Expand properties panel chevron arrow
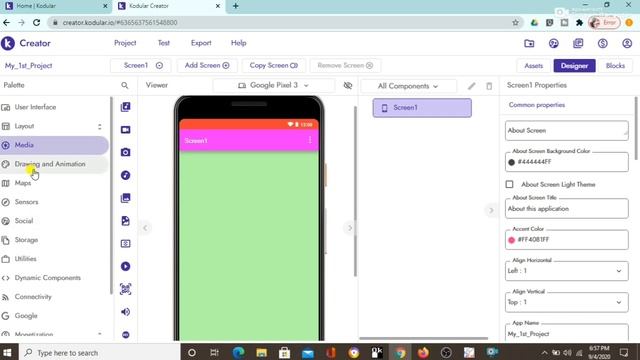640x360 pixels. 491,211
